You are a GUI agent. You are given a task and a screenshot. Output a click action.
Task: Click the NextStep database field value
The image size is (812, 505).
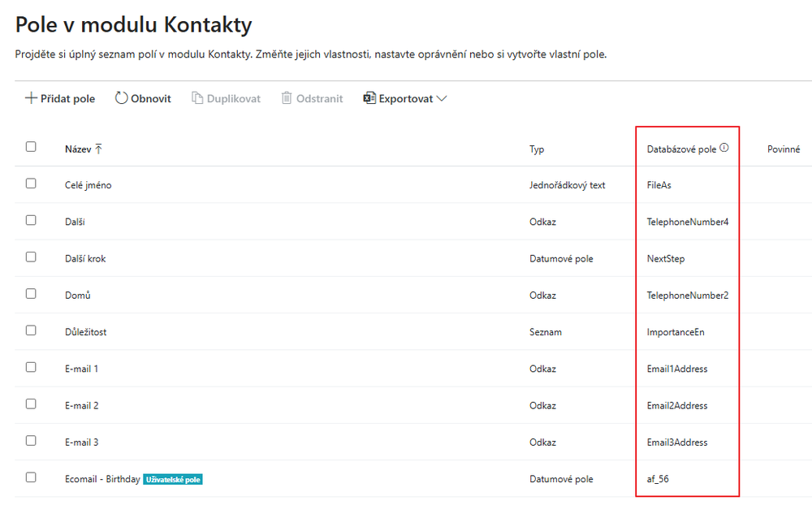click(666, 258)
